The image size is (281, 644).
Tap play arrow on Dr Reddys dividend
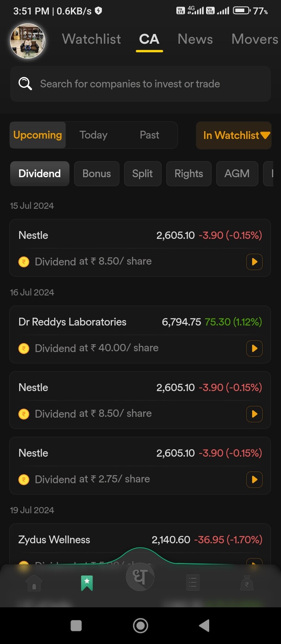click(x=254, y=348)
